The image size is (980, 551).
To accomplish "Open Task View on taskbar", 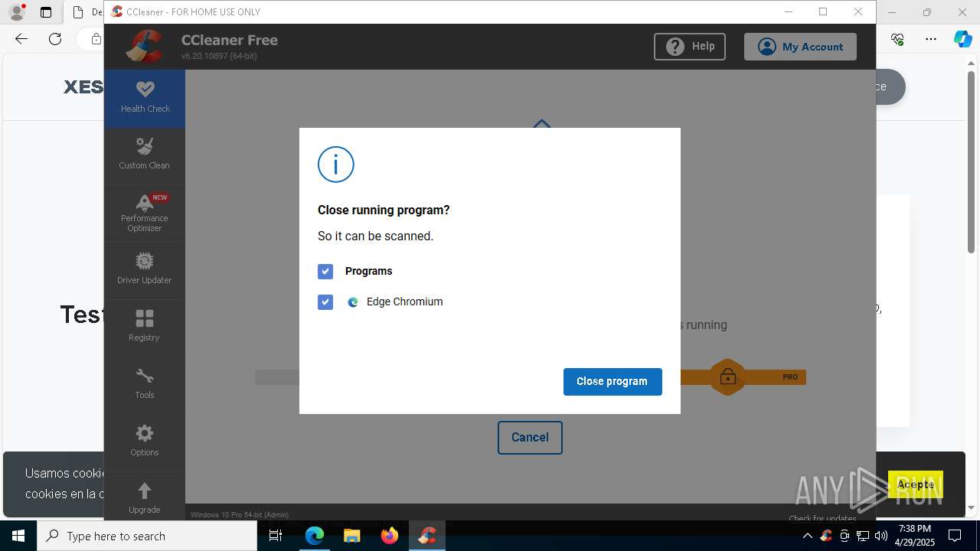I will pyautogui.click(x=276, y=536).
